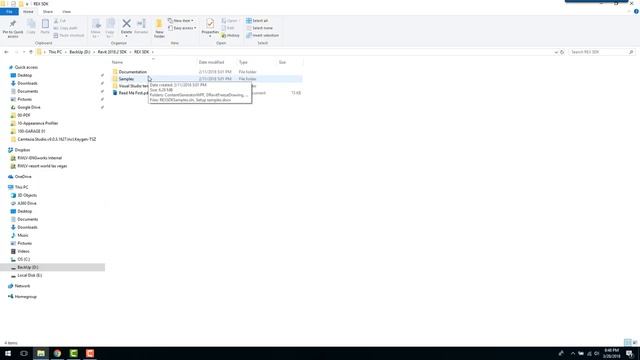Click the Delete X icon in ribbon
The image size is (640, 360).
tap(127, 24)
